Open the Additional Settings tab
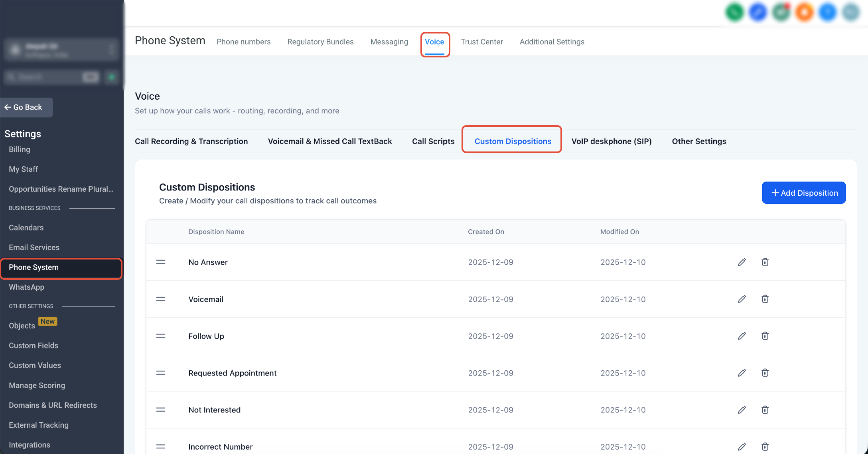This screenshot has height=454, width=868. [552, 42]
